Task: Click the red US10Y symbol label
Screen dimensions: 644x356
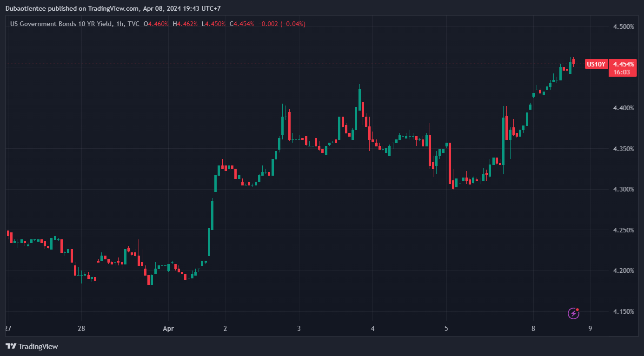Action: click(596, 64)
